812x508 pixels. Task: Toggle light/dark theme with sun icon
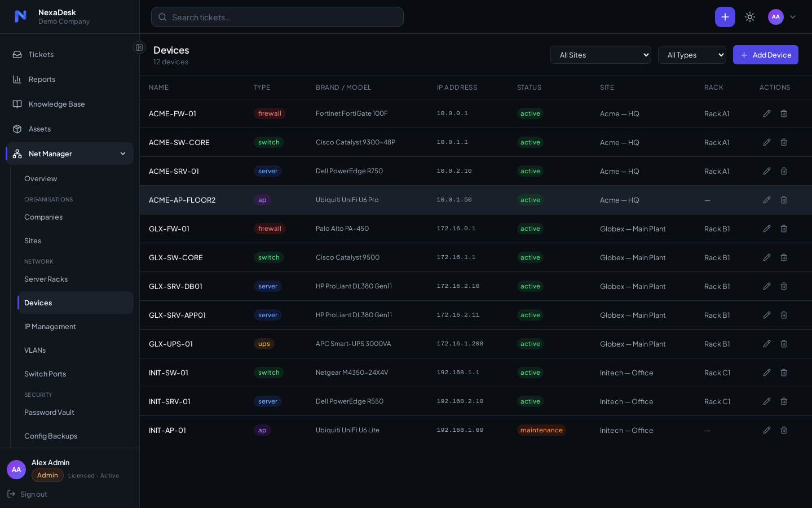coord(750,17)
